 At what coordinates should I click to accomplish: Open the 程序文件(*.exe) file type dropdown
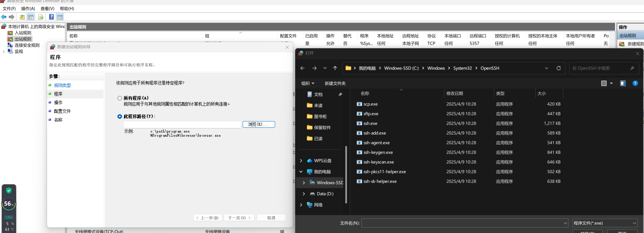[x=605, y=223]
